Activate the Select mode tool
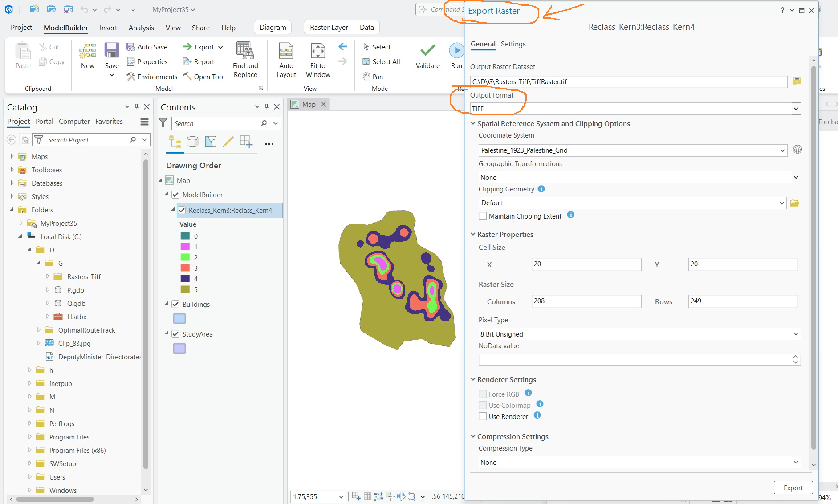The width and height of the screenshot is (838, 504). 377,47
